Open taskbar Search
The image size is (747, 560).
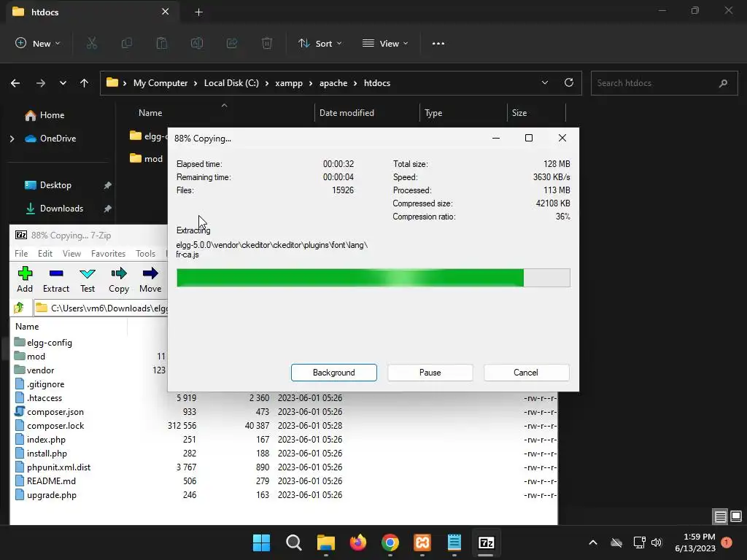pyautogui.click(x=293, y=542)
